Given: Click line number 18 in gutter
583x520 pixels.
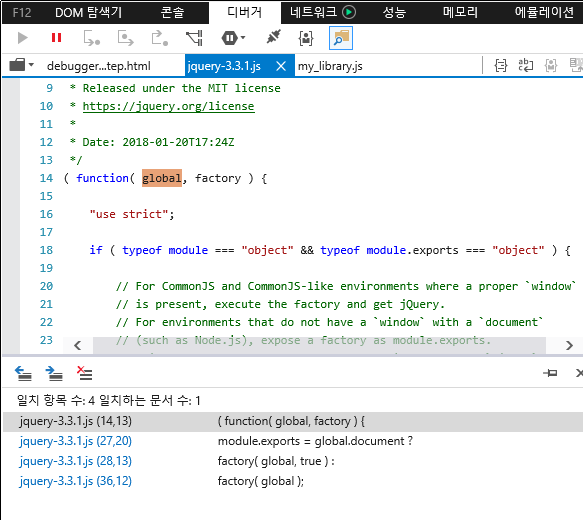Looking at the screenshot, I should [x=46, y=250].
